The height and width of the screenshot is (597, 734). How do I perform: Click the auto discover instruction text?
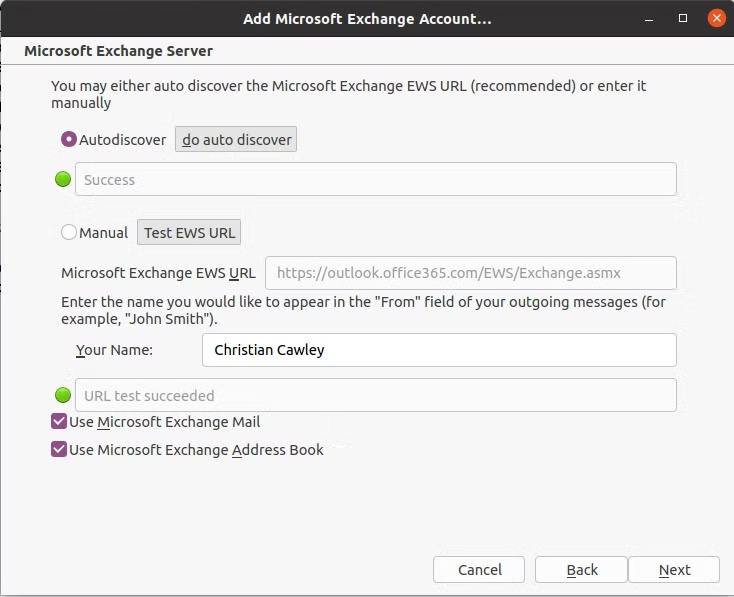[x=348, y=94]
